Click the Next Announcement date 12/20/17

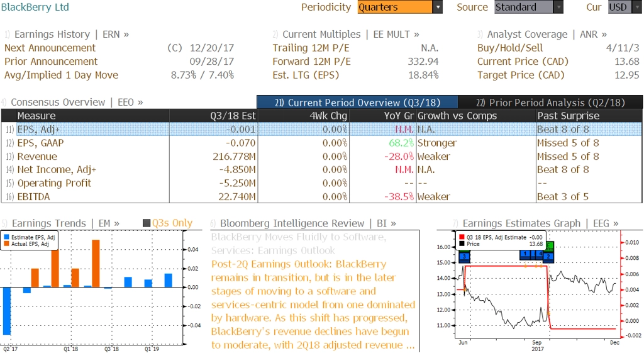click(x=211, y=48)
